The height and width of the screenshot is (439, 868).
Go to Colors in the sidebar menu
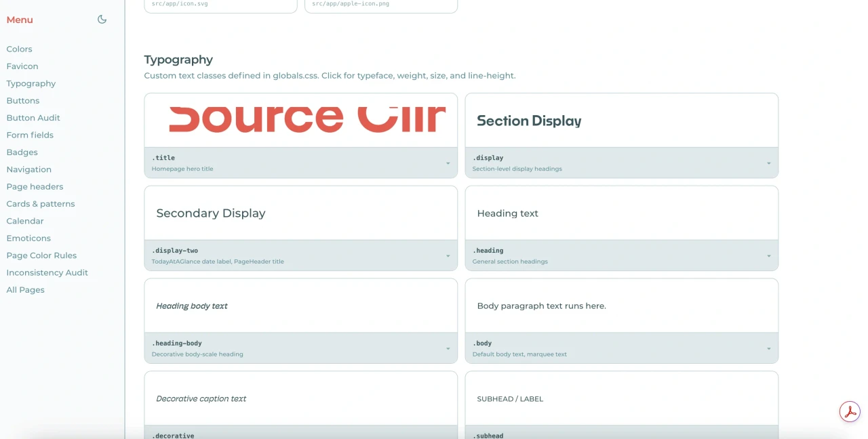(19, 49)
